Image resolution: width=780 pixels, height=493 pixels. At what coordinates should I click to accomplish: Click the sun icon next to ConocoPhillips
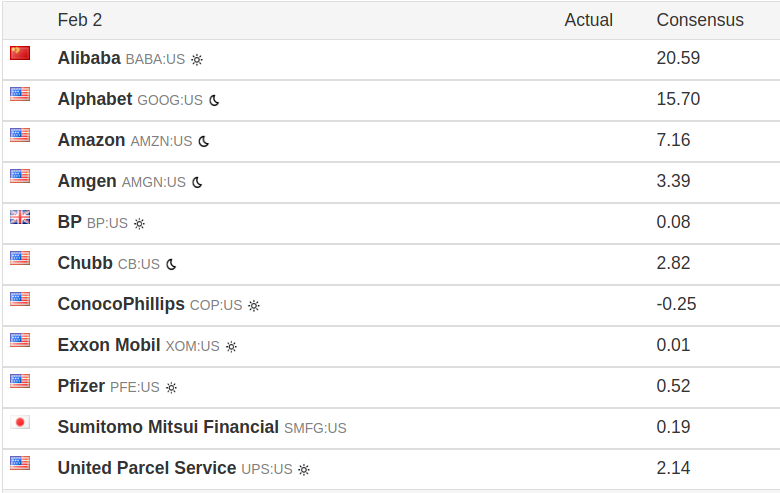(254, 305)
